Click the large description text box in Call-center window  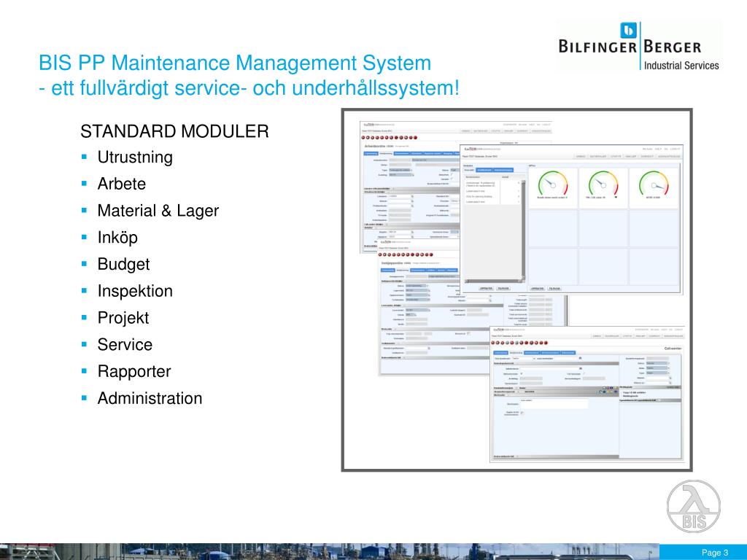point(554,403)
